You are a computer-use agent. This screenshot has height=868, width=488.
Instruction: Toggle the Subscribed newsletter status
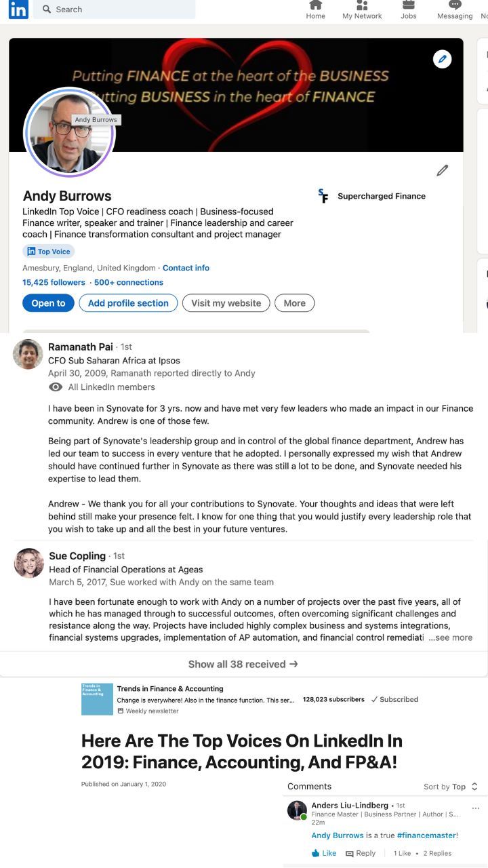pos(394,699)
